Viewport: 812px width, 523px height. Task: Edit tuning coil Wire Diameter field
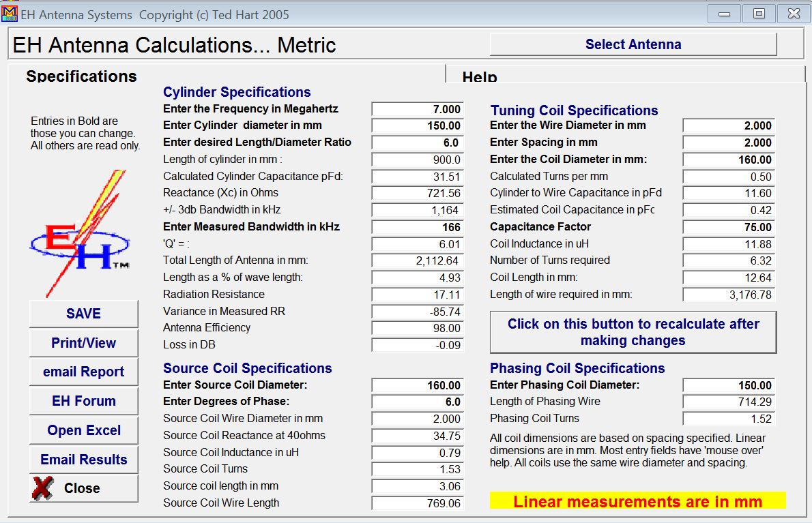[x=729, y=125]
